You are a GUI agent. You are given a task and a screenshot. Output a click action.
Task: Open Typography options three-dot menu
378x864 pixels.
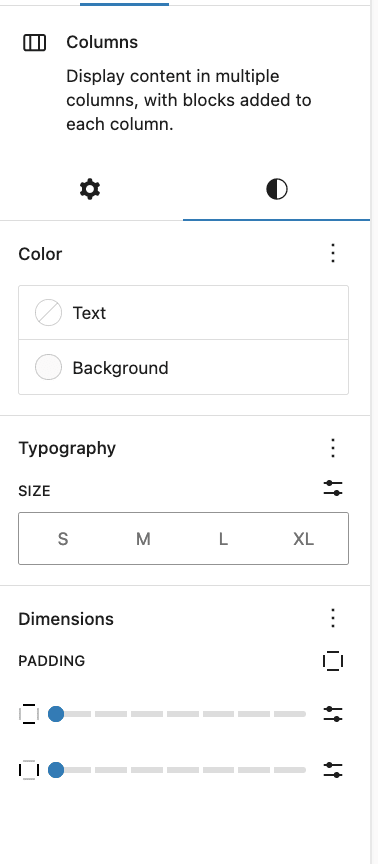332,448
